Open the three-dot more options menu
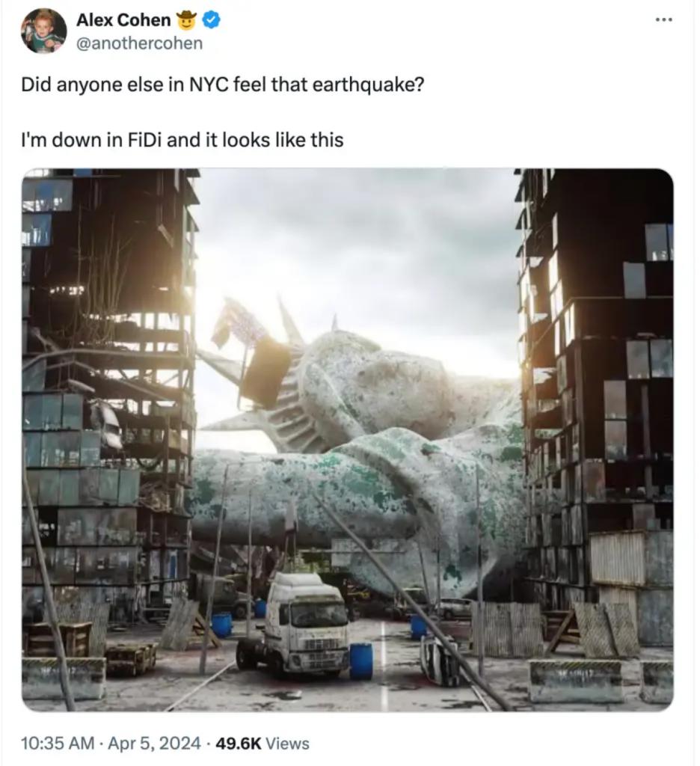This screenshot has width=700, height=766. tap(663, 19)
